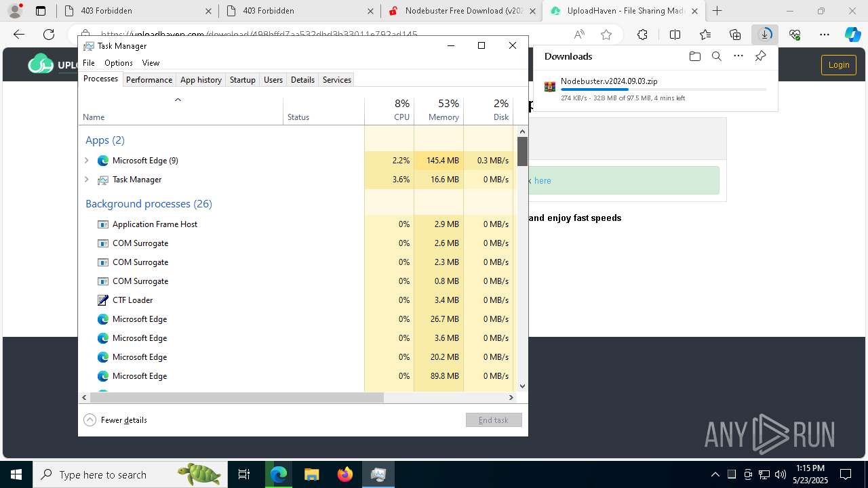Open the Copilot icon in Edge
The width and height of the screenshot is (868, 488).
point(852,35)
